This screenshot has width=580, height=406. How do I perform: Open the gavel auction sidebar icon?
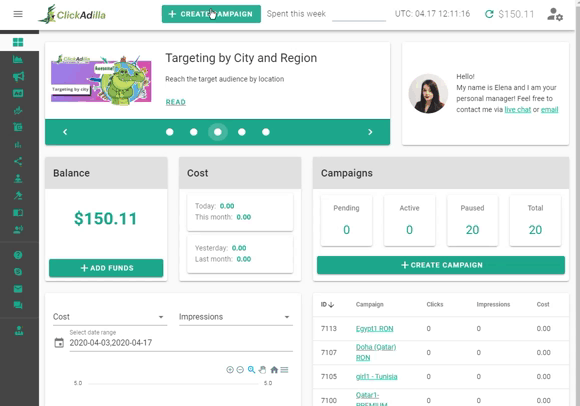pyautogui.click(x=18, y=195)
